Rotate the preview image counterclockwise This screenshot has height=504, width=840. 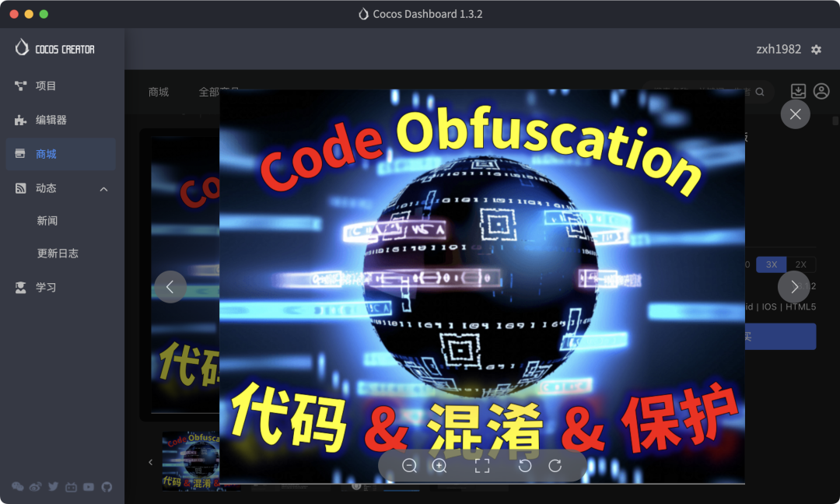(x=525, y=465)
